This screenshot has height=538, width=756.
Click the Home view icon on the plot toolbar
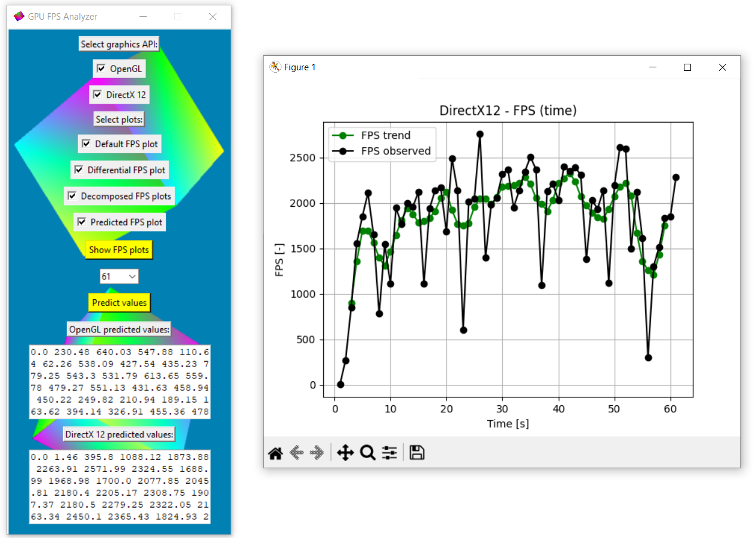point(275,453)
